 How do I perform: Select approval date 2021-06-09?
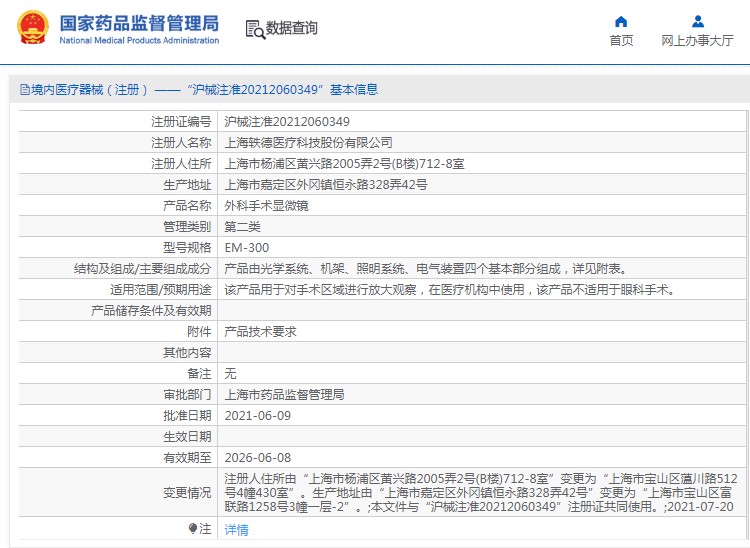pyautogui.click(x=257, y=416)
